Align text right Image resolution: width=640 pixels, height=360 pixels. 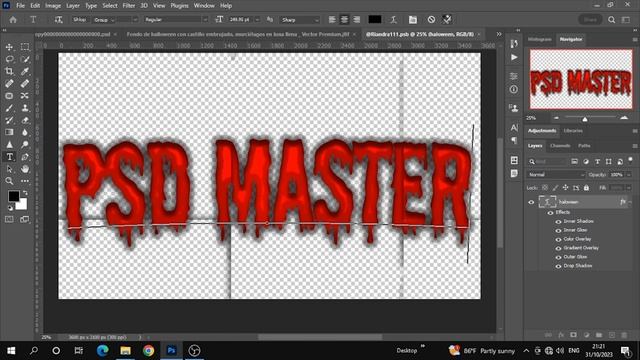click(357, 20)
